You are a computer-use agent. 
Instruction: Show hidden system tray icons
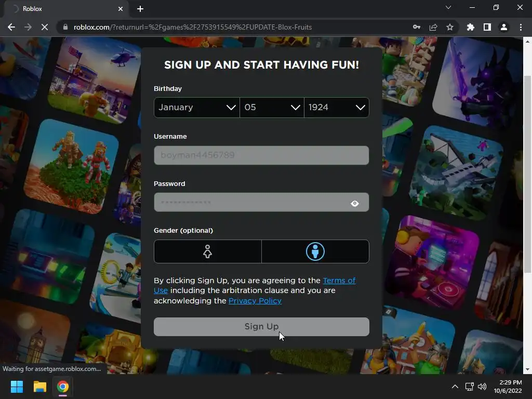[455, 387]
